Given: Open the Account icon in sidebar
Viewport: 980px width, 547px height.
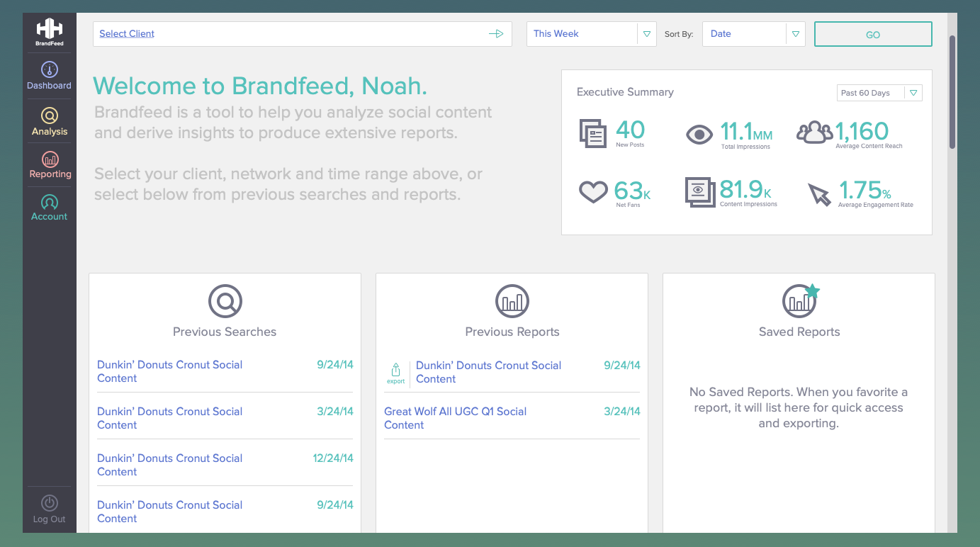Looking at the screenshot, I should [50, 202].
